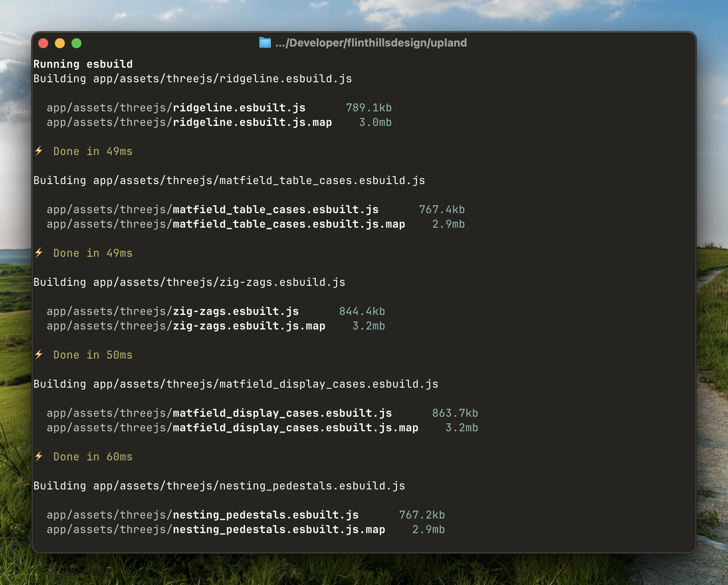This screenshot has height=585, width=728.
Task: Maximize the terminal using the green button
Action: tap(76, 43)
